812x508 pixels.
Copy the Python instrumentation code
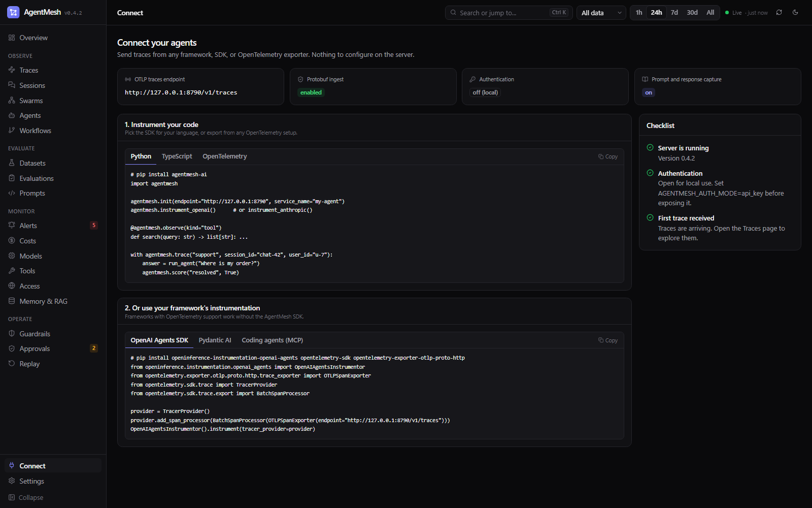coord(608,156)
